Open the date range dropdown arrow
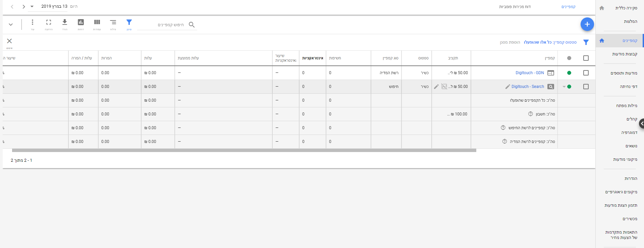Screen dimensions: 644x248 point(32,6)
